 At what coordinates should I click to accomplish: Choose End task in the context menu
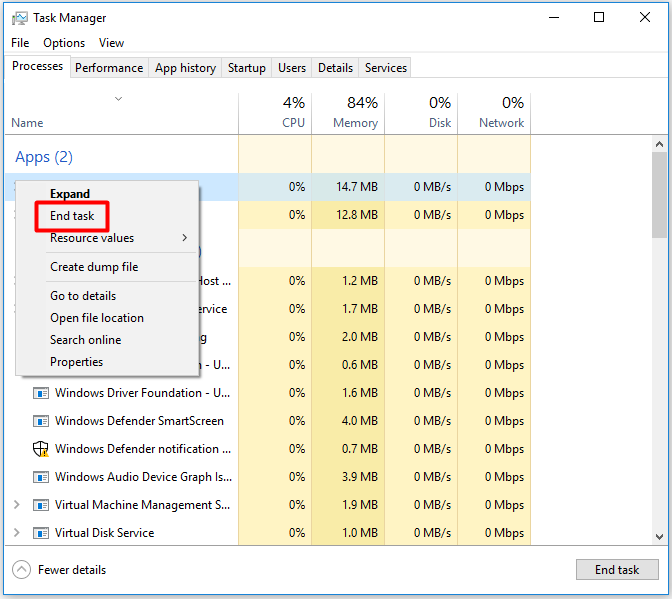pyautogui.click(x=107, y=216)
